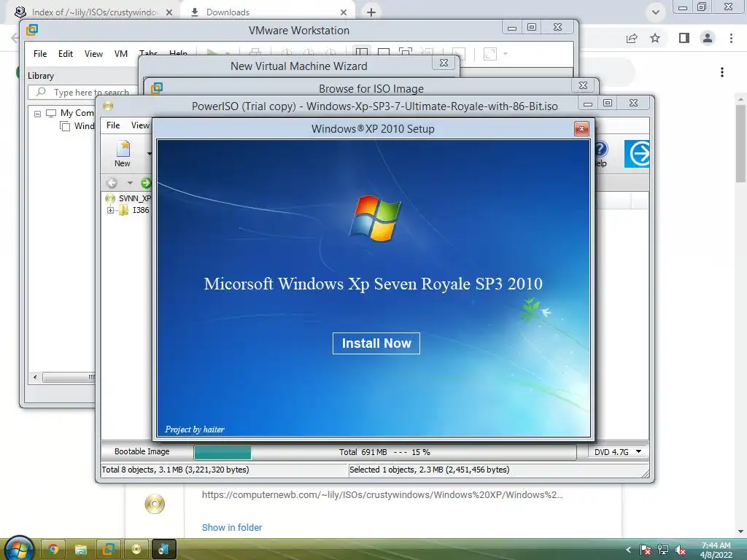Click the Browse for ISO Image title icon
This screenshot has width=747, height=560.
tap(157, 88)
